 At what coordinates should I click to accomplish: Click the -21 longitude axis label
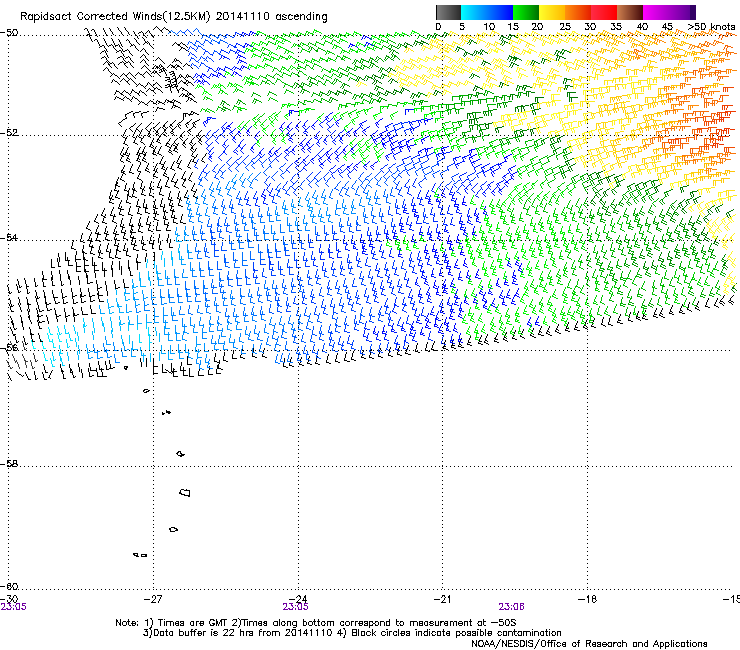pyautogui.click(x=442, y=599)
